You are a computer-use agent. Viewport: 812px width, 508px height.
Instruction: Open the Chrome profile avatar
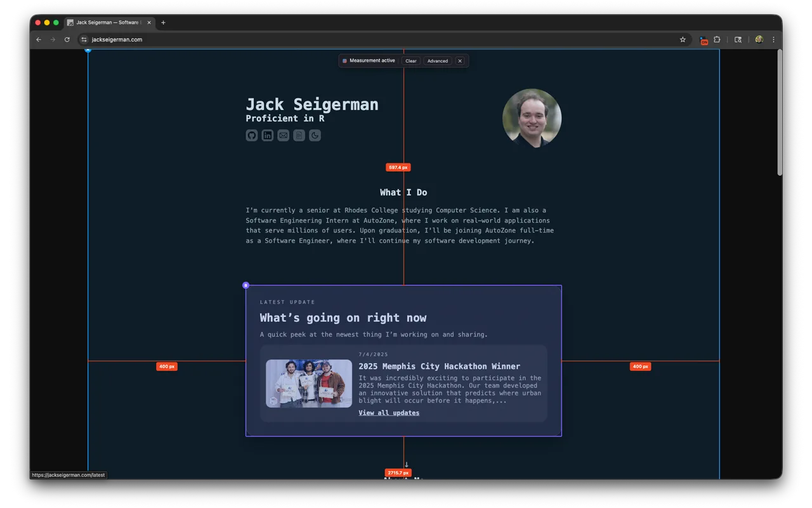point(759,39)
